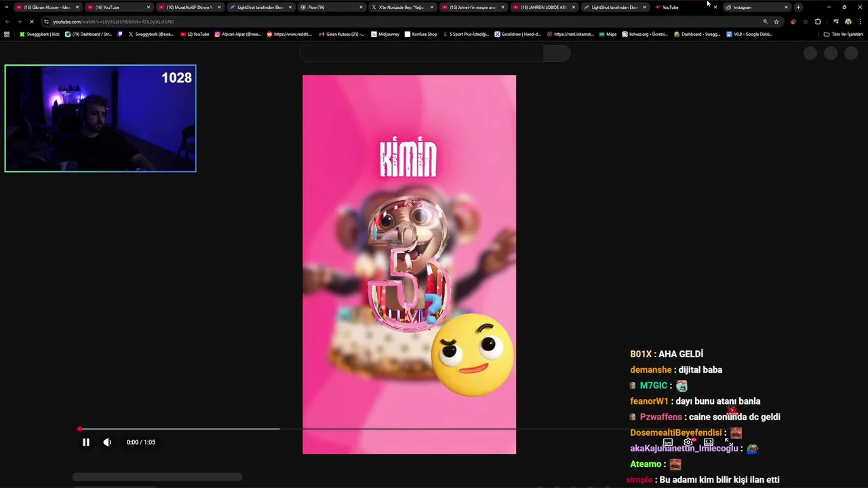This screenshot has width=868, height=488.
Task: Open the zoom magnifier icon in address bar
Action: (766, 22)
